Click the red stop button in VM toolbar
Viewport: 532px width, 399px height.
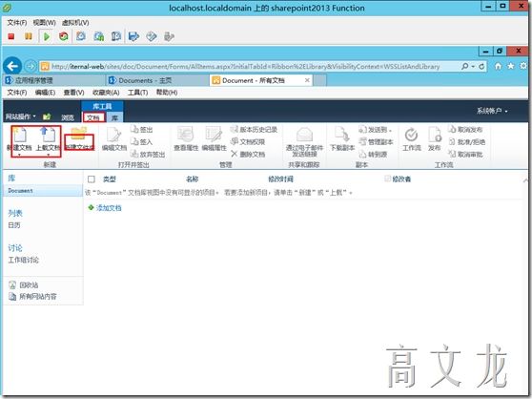click(11, 36)
